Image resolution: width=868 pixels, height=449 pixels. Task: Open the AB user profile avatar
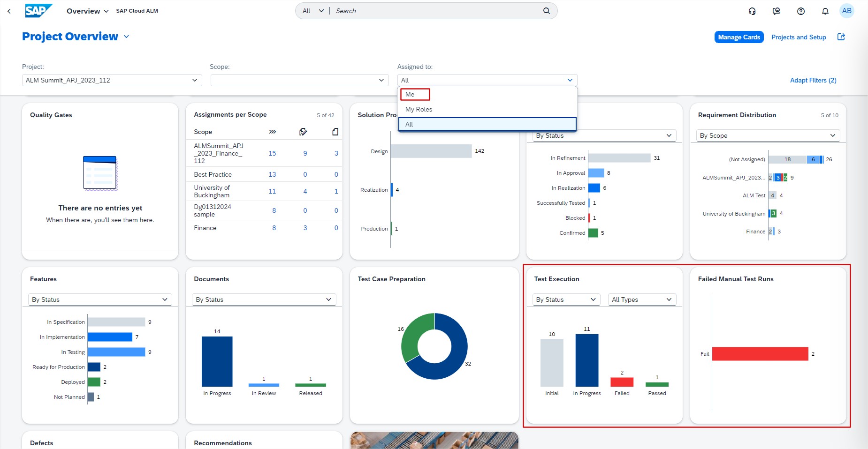846,11
